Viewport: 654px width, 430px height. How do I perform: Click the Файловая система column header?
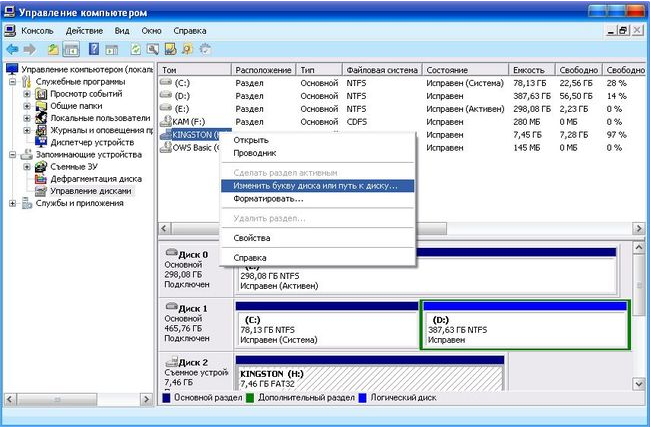(380, 70)
